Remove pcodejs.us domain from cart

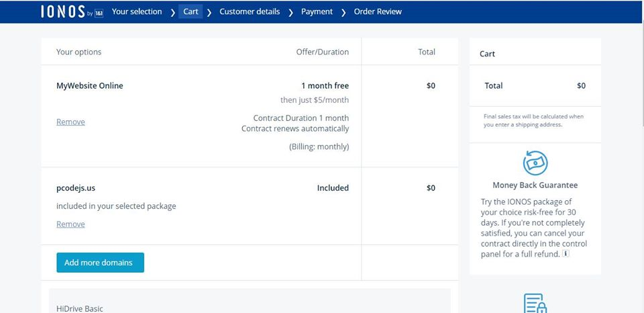click(x=70, y=224)
